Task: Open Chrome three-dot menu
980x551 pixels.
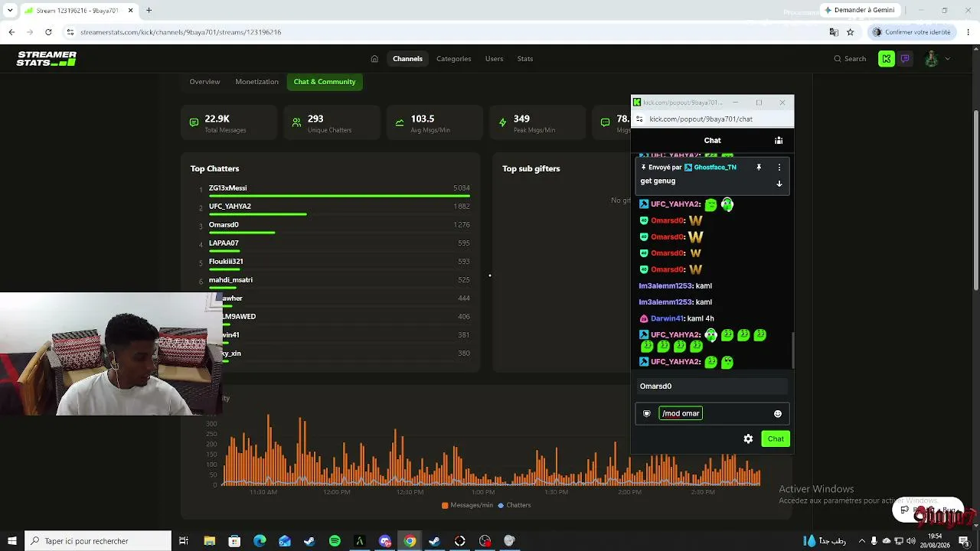Action: click(x=969, y=32)
